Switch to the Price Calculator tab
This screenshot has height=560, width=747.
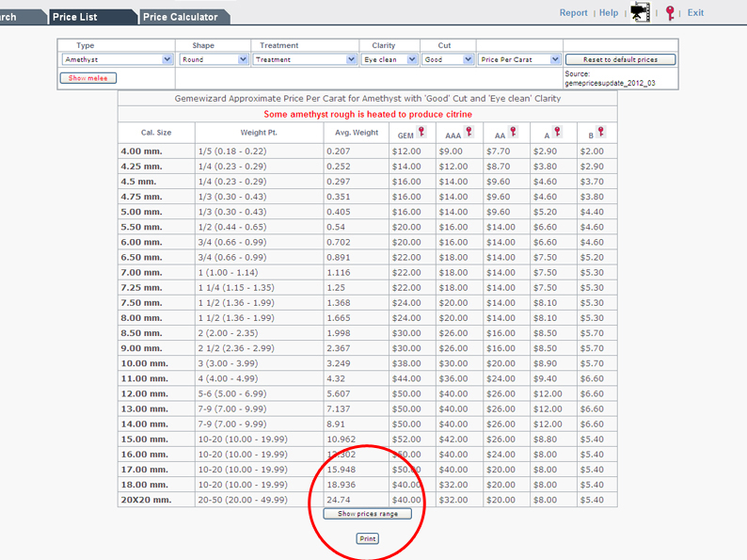coord(180,17)
